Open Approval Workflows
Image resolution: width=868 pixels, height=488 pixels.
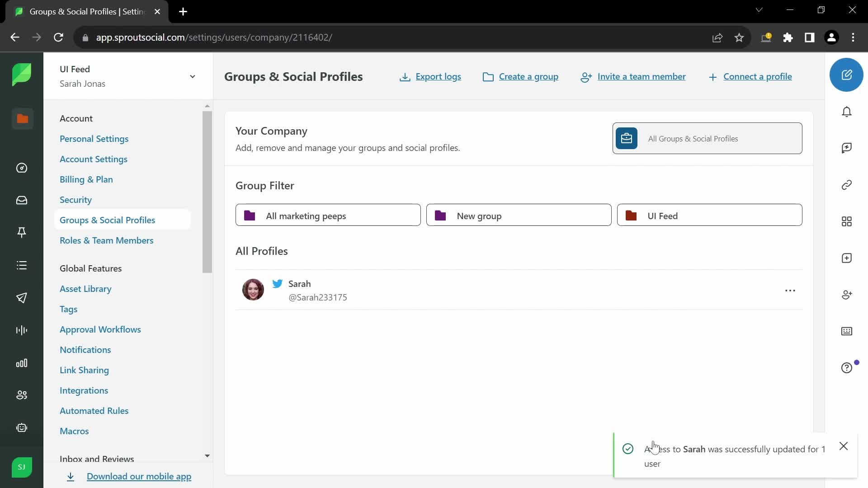[x=100, y=329]
